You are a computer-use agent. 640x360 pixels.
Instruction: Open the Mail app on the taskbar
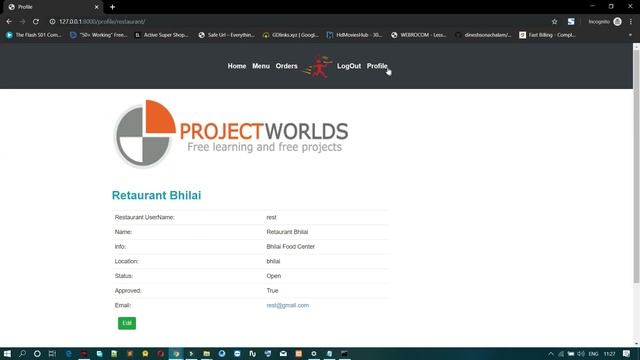click(x=283, y=353)
